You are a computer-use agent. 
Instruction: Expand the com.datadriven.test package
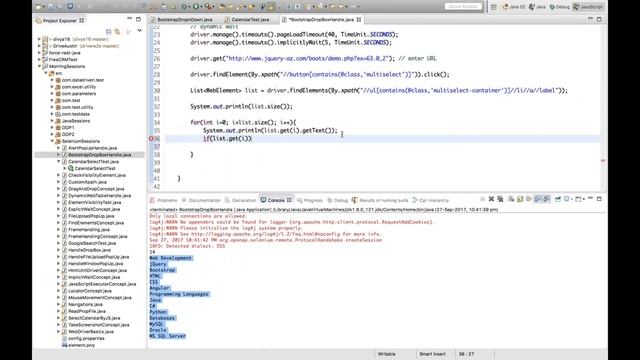(x=52, y=80)
